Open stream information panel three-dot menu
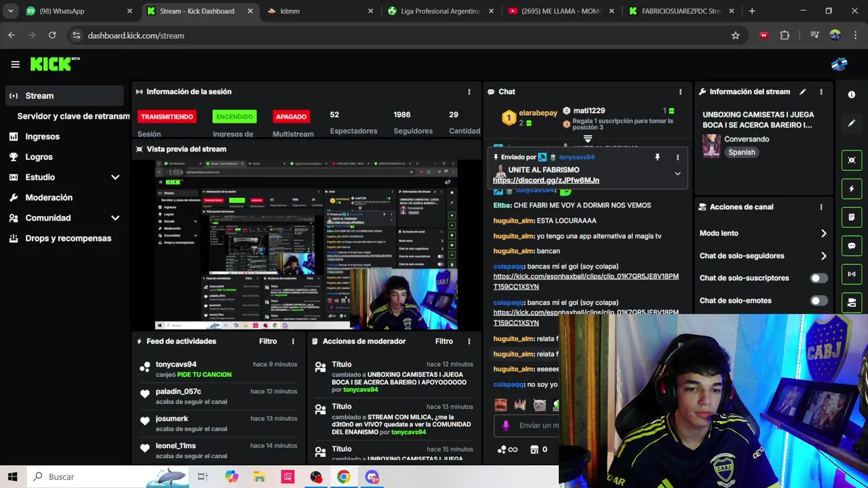868x488 pixels. click(821, 91)
